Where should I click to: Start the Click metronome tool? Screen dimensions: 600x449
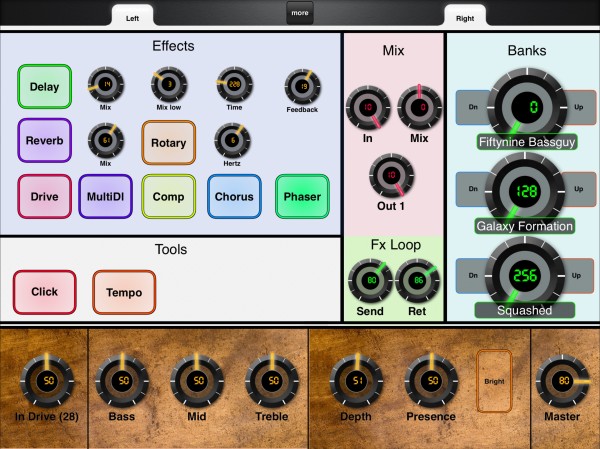[x=44, y=292]
